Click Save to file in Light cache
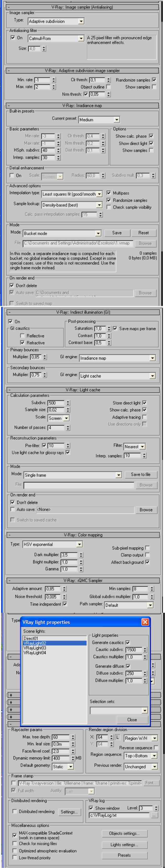This screenshot has height=868, width=165. [140, 475]
